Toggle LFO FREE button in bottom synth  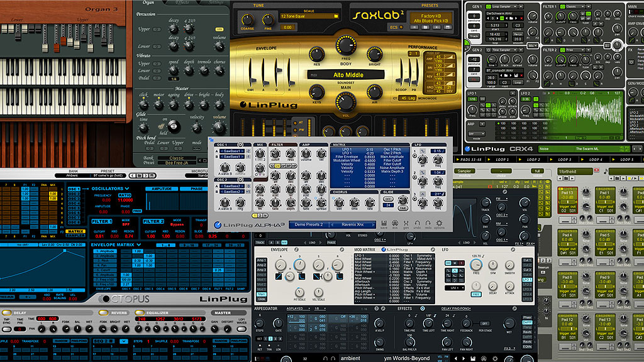click(x=475, y=294)
